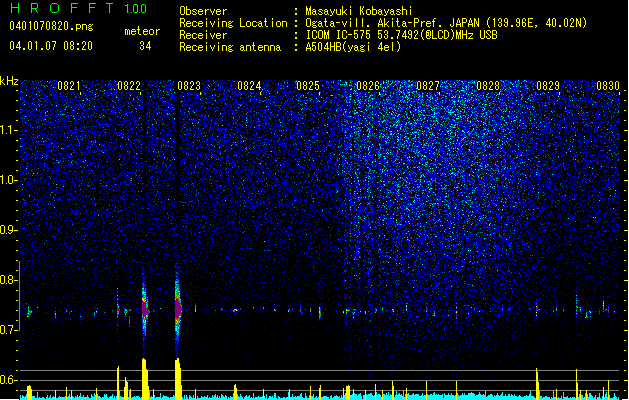Click the 0828 time marker

click(x=488, y=85)
